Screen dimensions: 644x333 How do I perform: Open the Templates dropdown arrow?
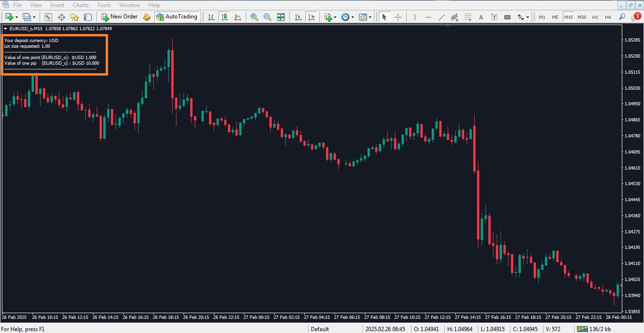(370, 17)
